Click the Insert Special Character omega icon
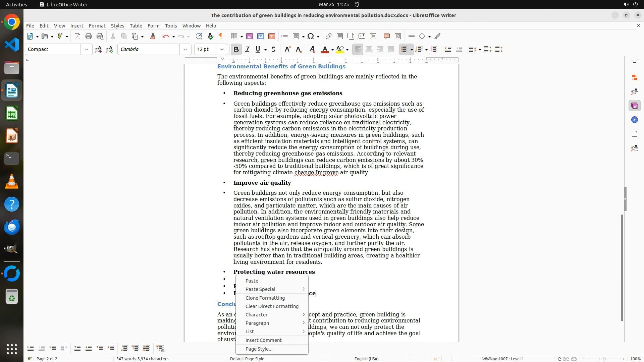Image resolution: width=644 pixels, height=362 pixels. 311,36
